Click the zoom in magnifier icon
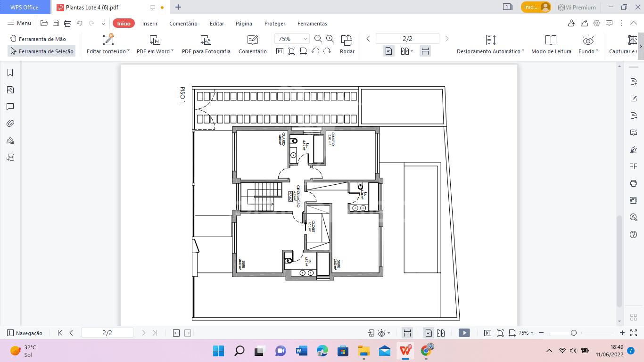Screen dimensions: 644x362 click(x=330, y=39)
